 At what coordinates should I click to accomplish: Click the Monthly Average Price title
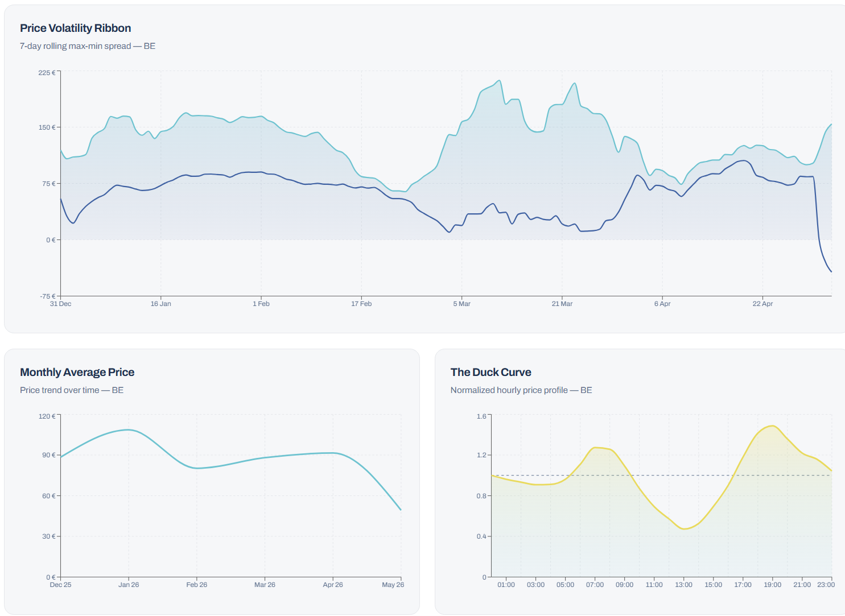(x=77, y=372)
